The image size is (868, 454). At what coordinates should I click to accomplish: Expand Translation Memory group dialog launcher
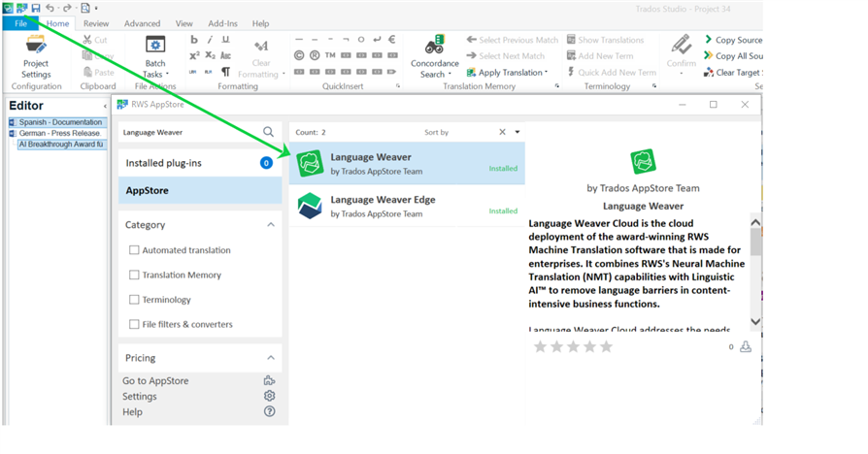pyautogui.click(x=557, y=86)
